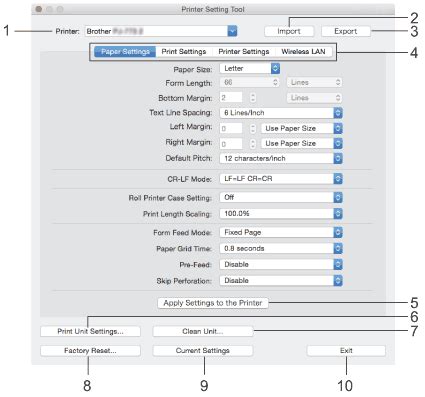Open the Form Feed Mode dropdown
Screen dimensions: 425x397
tap(281, 232)
